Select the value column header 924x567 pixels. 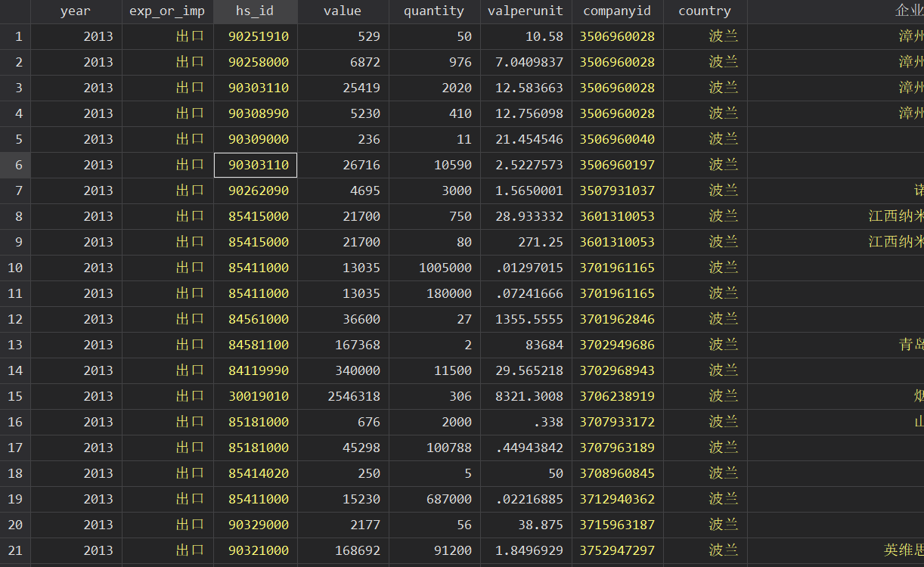tap(343, 11)
